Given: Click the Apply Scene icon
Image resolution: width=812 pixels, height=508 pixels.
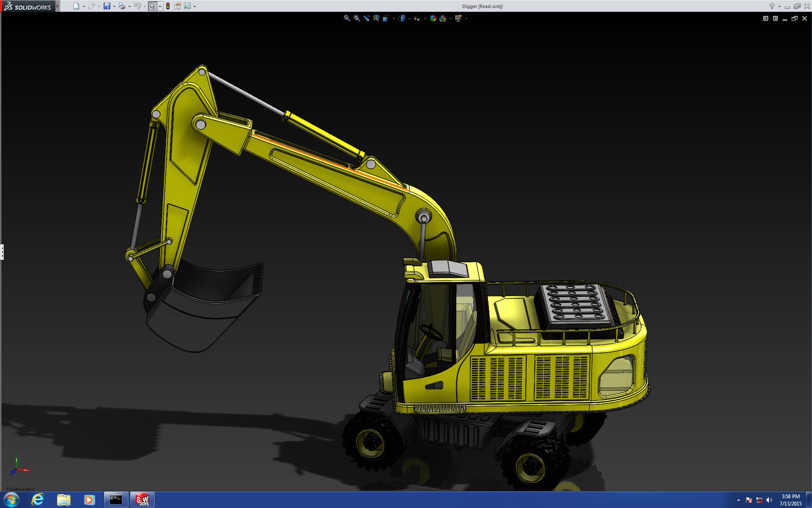Looking at the screenshot, I should point(443,18).
